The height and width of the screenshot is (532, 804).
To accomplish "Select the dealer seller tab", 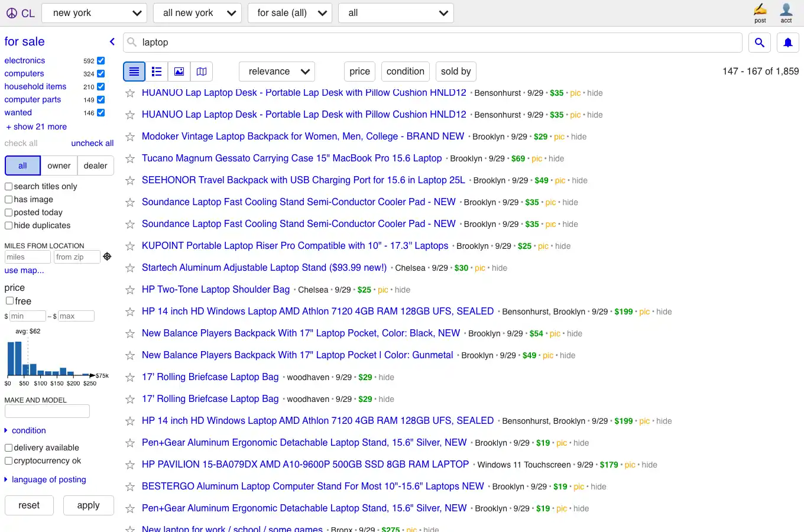I will (x=96, y=166).
